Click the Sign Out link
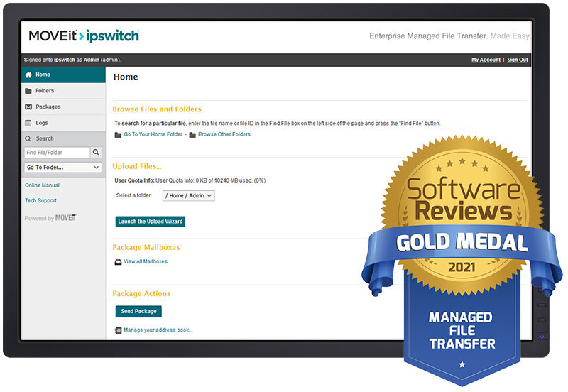 coord(517,60)
